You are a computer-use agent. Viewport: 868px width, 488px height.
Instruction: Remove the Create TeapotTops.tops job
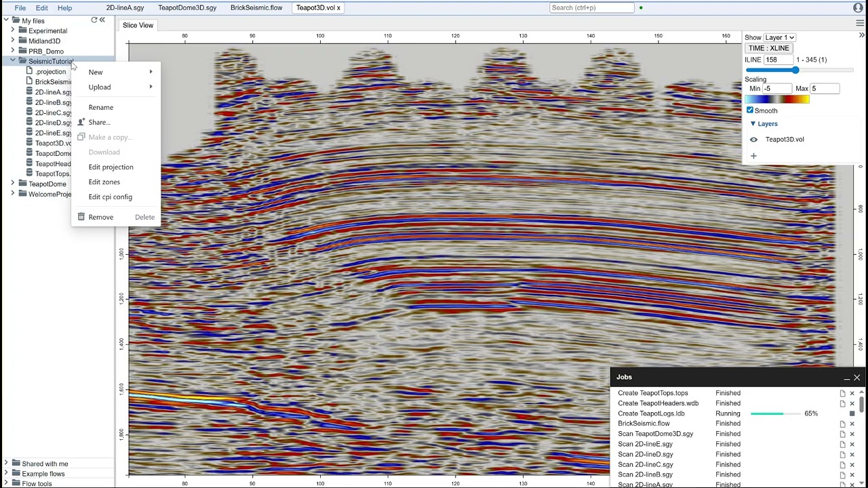point(852,393)
